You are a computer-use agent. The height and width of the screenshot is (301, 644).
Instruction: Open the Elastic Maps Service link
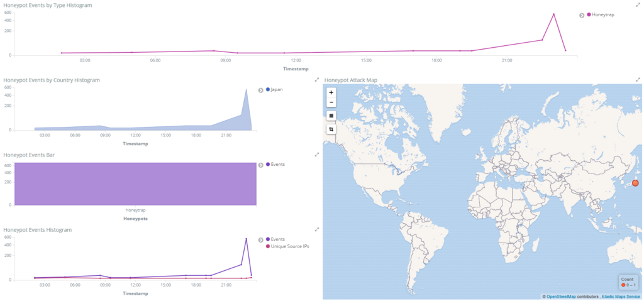point(622,296)
